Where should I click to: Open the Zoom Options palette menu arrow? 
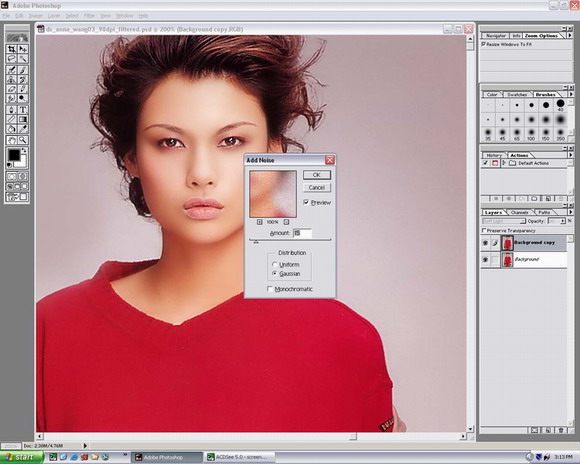click(x=570, y=36)
